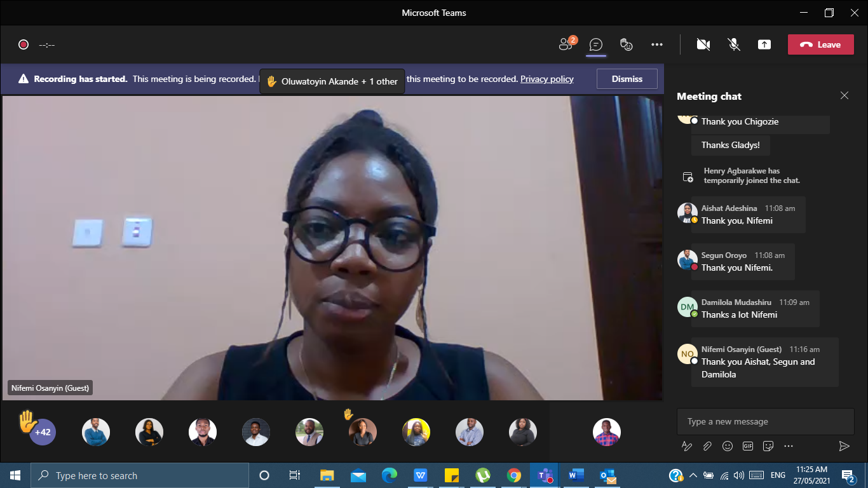Show the +42 additional participants

[x=43, y=433]
